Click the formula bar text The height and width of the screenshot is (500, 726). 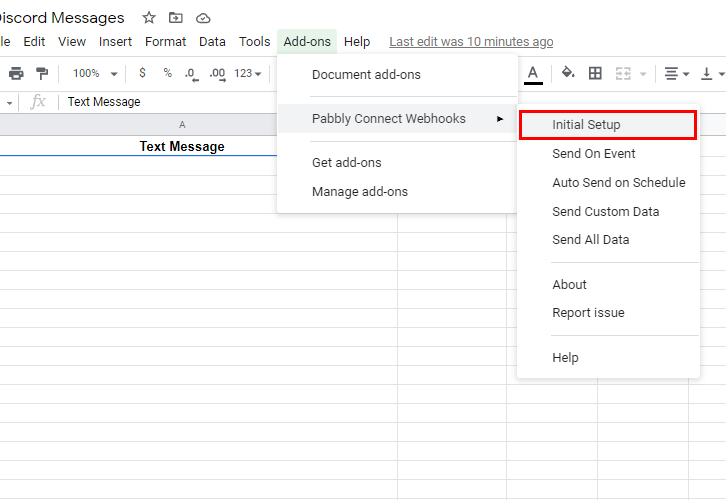[104, 102]
